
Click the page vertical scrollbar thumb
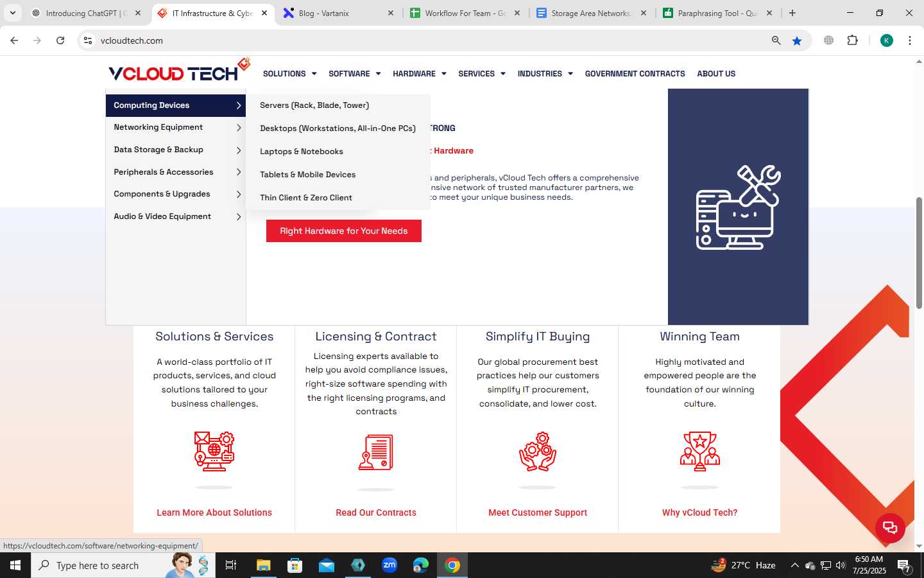(919, 252)
